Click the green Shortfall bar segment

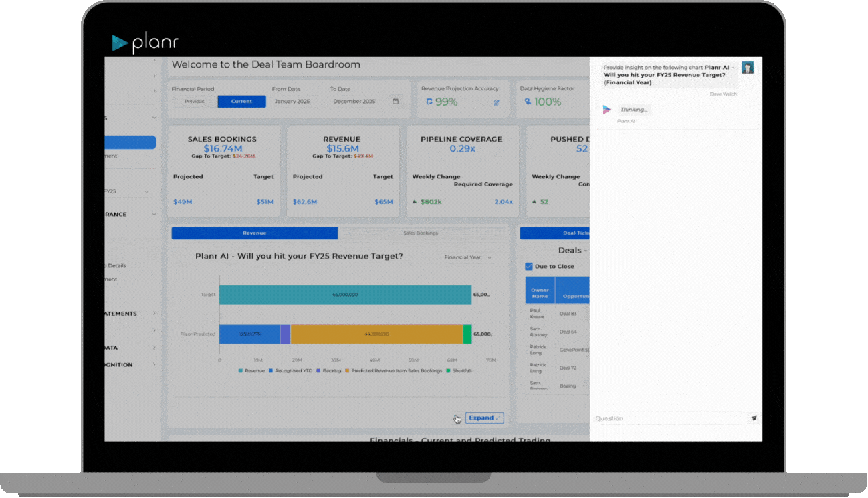[467, 334]
